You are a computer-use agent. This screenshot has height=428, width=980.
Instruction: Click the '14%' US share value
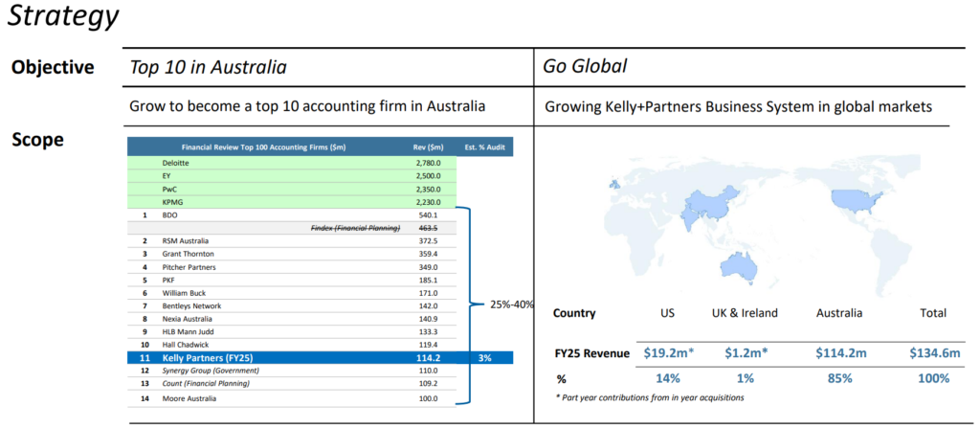tap(668, 378)
